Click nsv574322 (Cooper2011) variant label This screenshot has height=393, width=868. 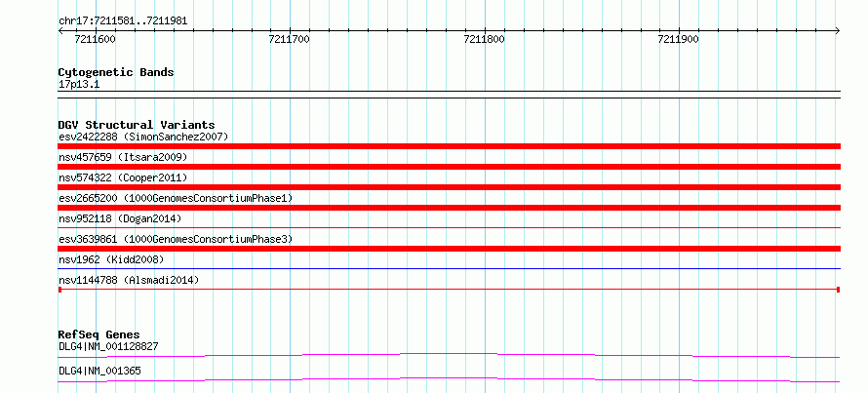point(123,177)
